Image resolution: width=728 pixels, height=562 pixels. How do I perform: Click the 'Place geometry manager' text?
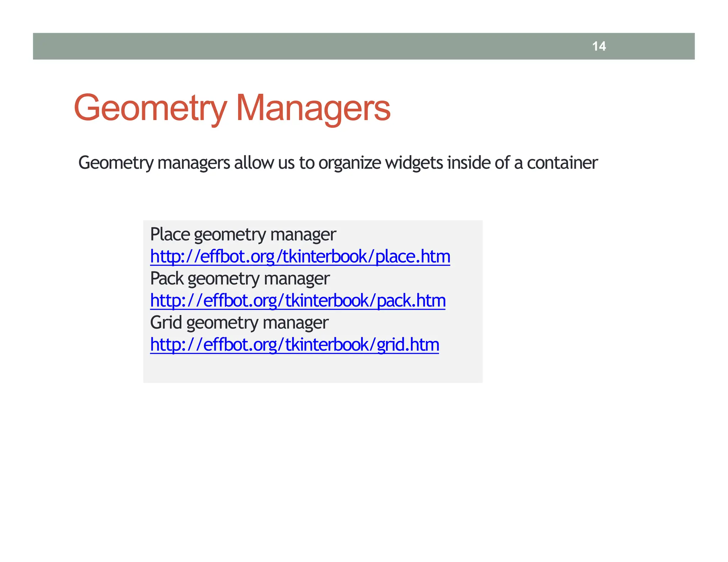click(x=243, y=235)
